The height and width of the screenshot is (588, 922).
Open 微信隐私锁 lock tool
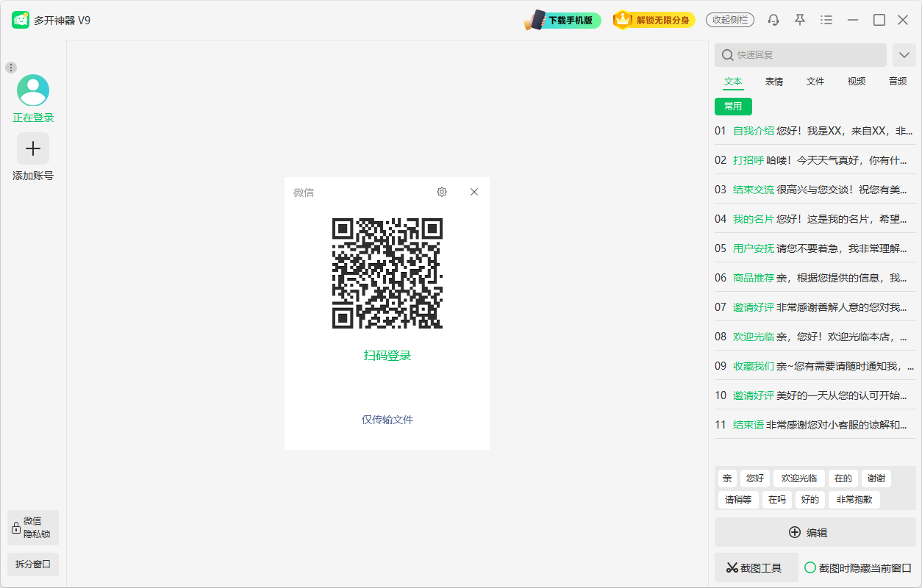point(32,527)
